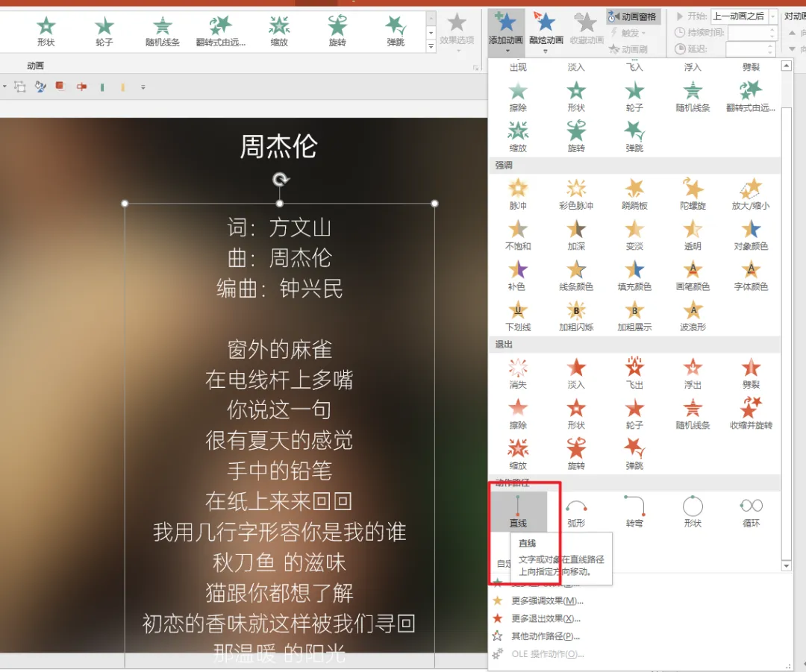Image resolution: width=806 pixels, height=672 pixels.
Task: Select the 轮子 animation in the ribbon gallery
Action: click(104, 31)
